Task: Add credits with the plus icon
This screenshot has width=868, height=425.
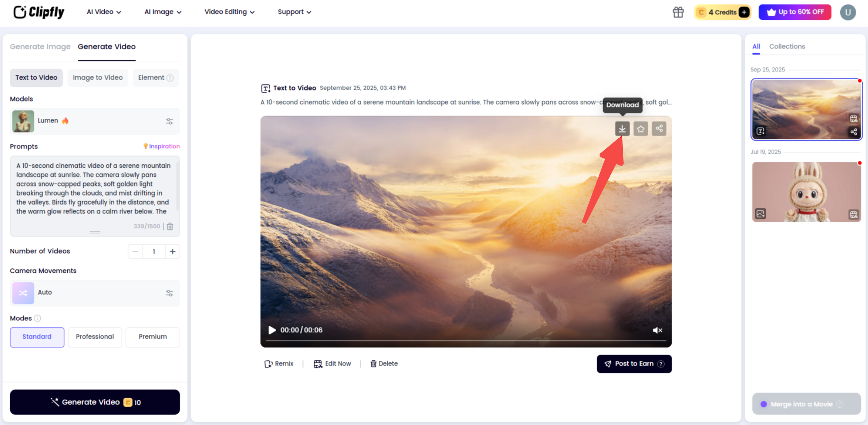Action: [x=744, y=12]
